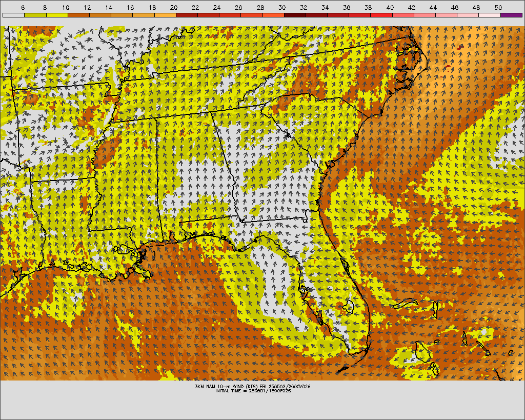Click the legend label 32
525x420 pixels.
pyautogui.click(x=304, y=7)
